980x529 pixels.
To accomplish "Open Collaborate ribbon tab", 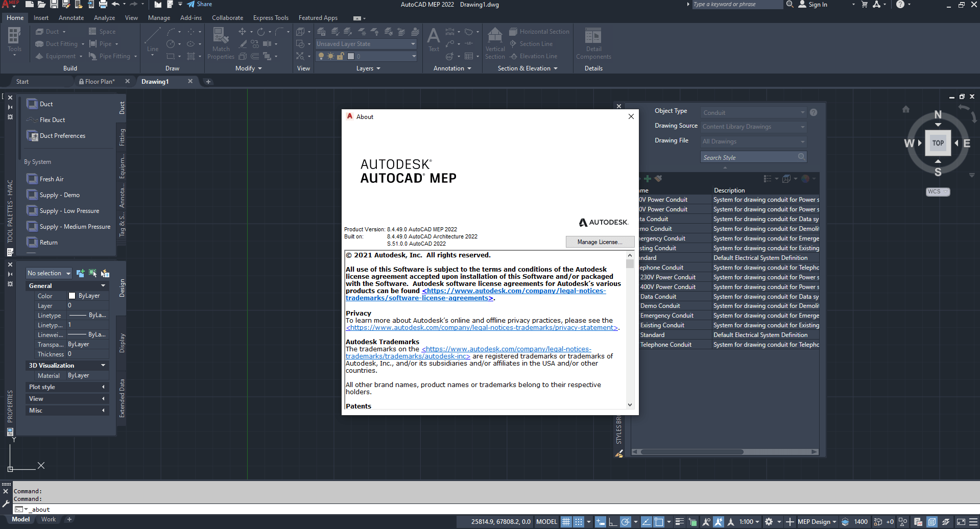I will pos(227,18).
